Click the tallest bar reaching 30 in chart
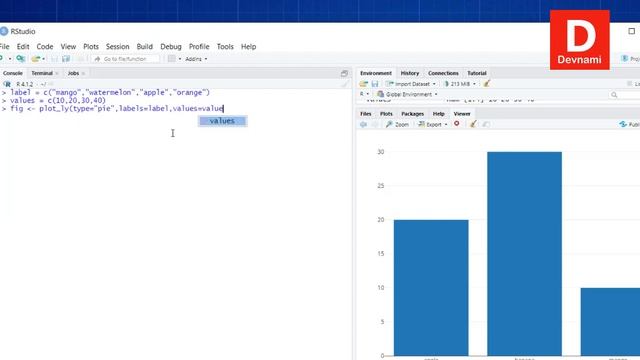 click(524, 254)
